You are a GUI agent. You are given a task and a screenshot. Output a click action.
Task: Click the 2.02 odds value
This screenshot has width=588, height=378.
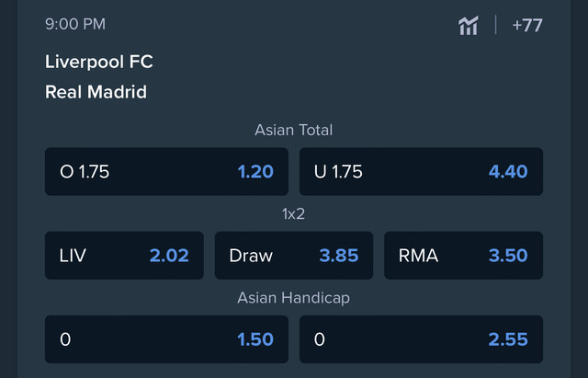coord(169,256)
